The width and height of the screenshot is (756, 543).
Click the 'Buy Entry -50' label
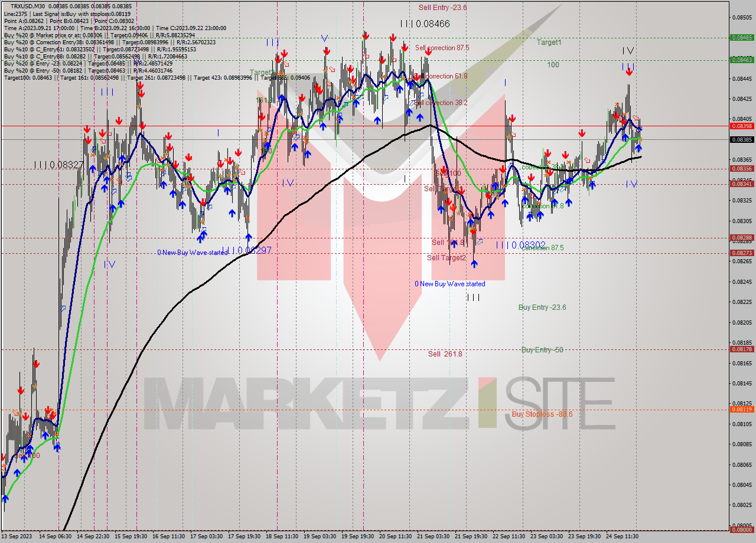click(x=542, y=350)
